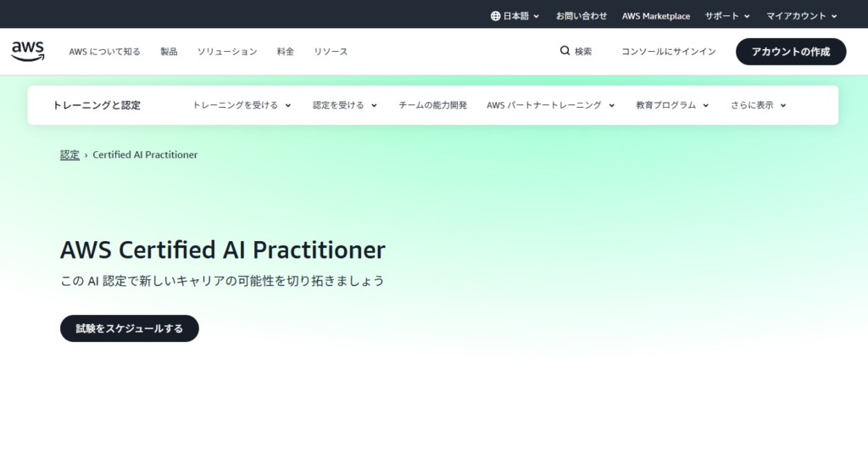Go to AWS Marketplace
The image size is (868, 465).
pyautogui.click(x=655, y=16)
